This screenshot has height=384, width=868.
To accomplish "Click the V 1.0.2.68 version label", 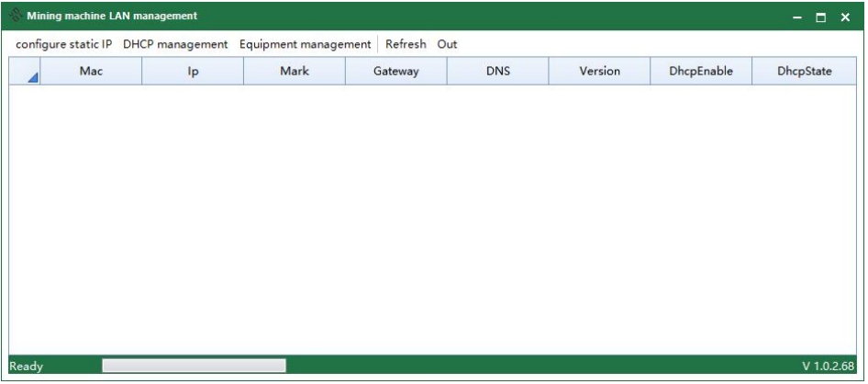I will click(x=828, y=367).
